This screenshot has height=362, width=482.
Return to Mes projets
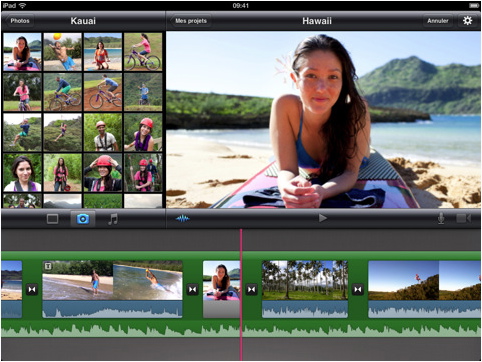[x=191, y=21]
